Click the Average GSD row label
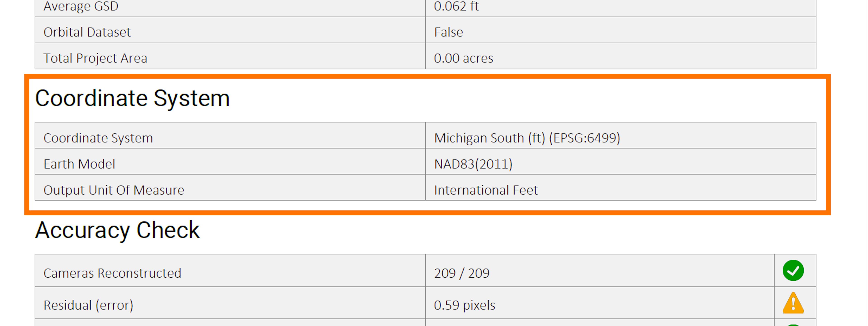This screenshot has height=326, width=868. pyautogui.click(x=81, y=6)
